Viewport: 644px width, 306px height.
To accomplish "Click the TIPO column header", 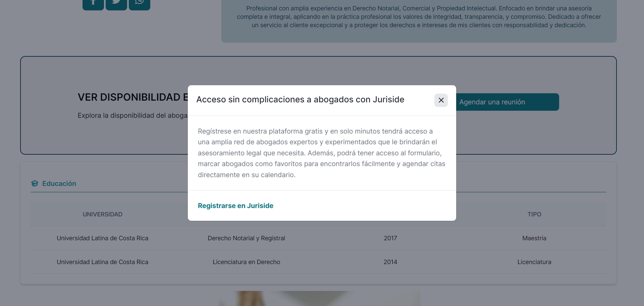I will point(534,214).
